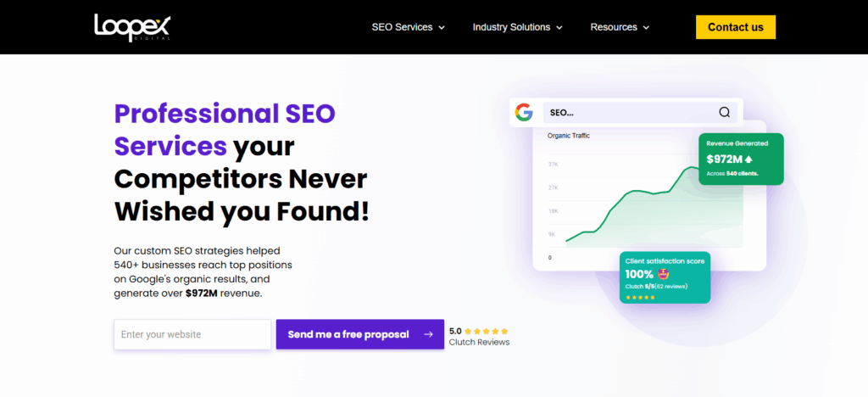Click the upward arrow icon beside $972M
Viewport: 868px width, 397px height.
(748, 159)
